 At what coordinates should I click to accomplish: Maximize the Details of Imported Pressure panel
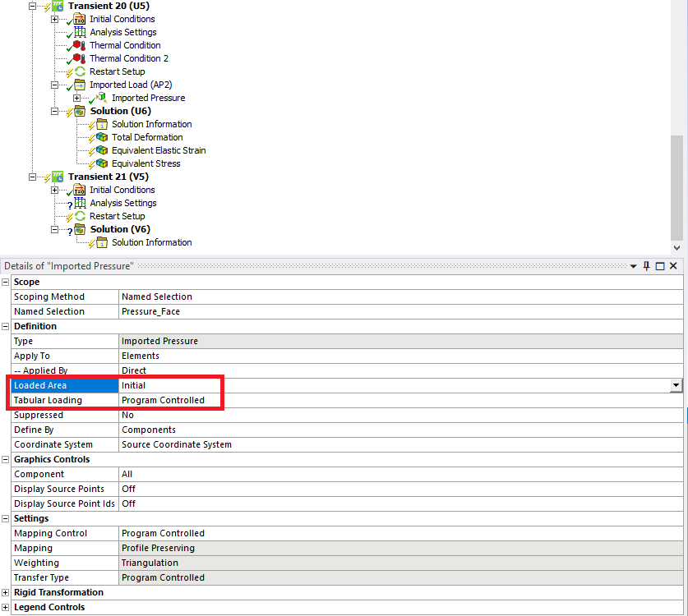(659, 266)
